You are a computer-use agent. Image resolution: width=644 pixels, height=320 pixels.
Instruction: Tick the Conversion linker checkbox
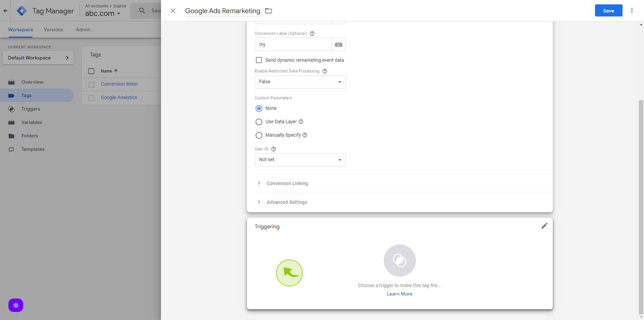click(91, 85)
